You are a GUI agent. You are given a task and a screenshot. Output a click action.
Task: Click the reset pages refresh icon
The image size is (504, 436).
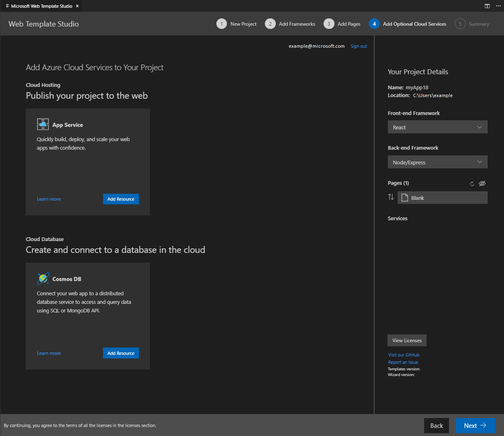pos(472,184)
